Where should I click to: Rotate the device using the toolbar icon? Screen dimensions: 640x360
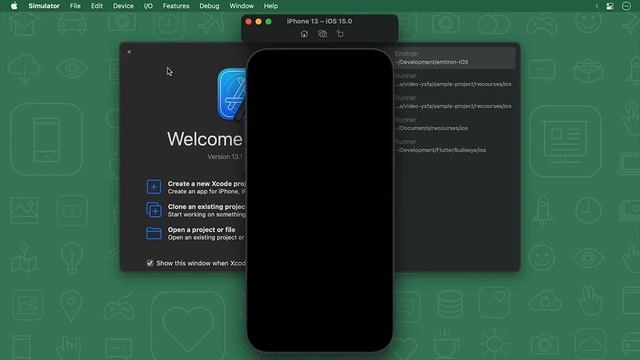pyautogui.click(x=340, y=34)
